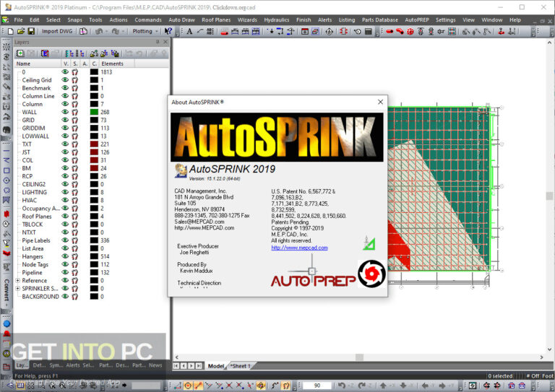Toggle visibility eye for Ceiling Grid layer
The height and width of the screenshot is (392, 555).
65,80
